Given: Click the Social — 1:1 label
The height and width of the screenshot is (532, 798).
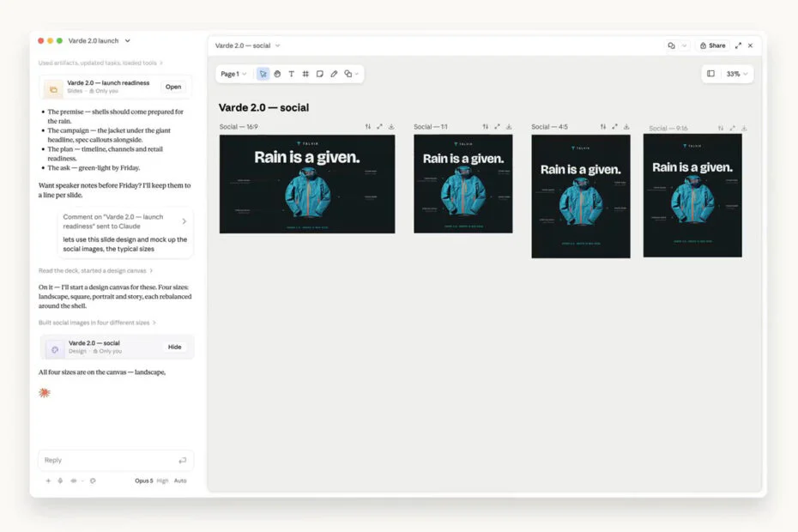Looking at the screenshot, I should (431, 126).
